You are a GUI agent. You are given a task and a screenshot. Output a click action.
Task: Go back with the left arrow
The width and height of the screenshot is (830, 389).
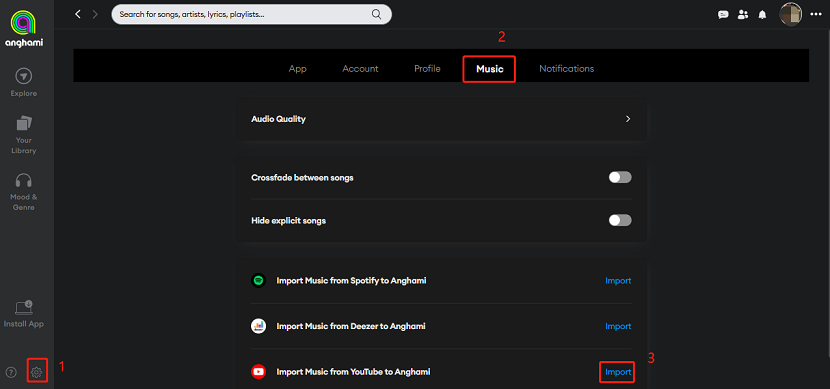coord(78,14)
